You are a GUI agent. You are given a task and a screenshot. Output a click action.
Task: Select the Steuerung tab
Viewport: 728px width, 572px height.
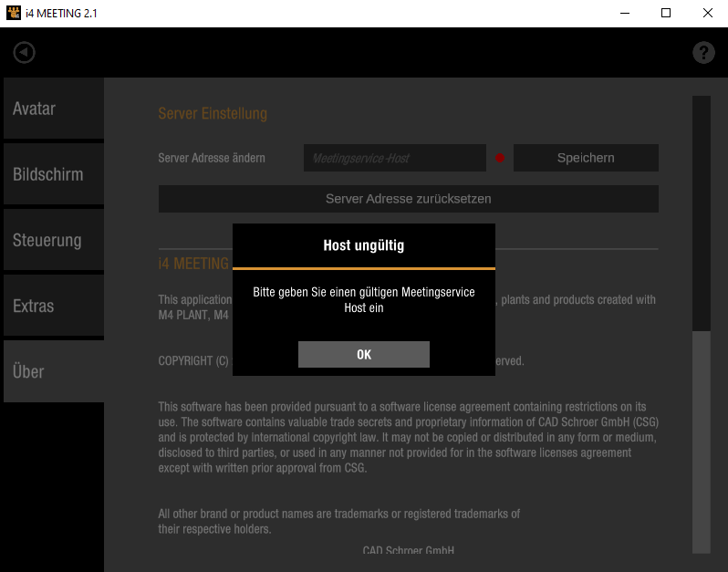point(53,241)
